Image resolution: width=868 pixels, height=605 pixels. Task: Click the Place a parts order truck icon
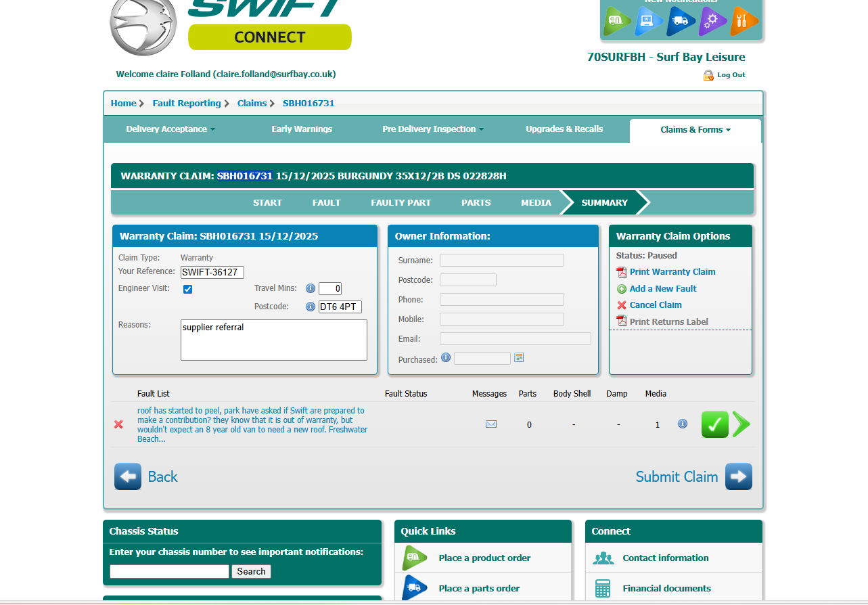(415, 587)
